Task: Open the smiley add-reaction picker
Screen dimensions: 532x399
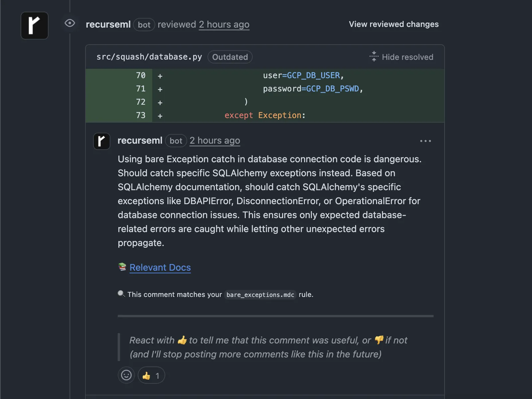Action: [126, 375]
